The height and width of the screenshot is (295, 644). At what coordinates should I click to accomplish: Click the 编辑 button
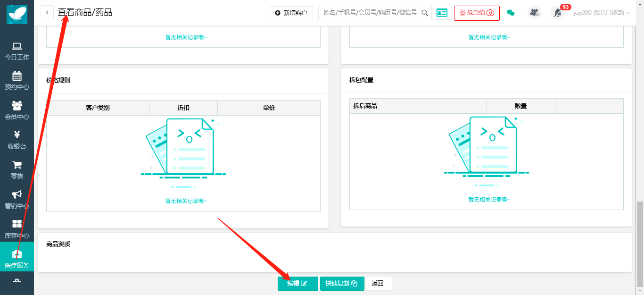coord(298,283)
